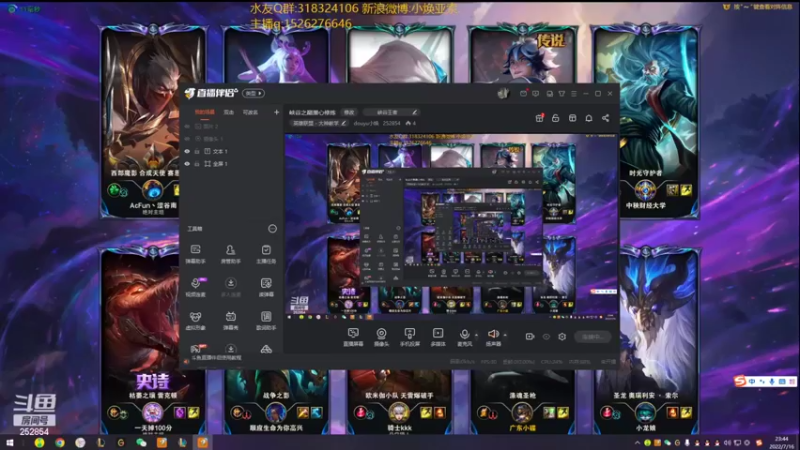800x450 pixels.
Task: Open the filter funnel icon in title bar
Action: point(562,94)
